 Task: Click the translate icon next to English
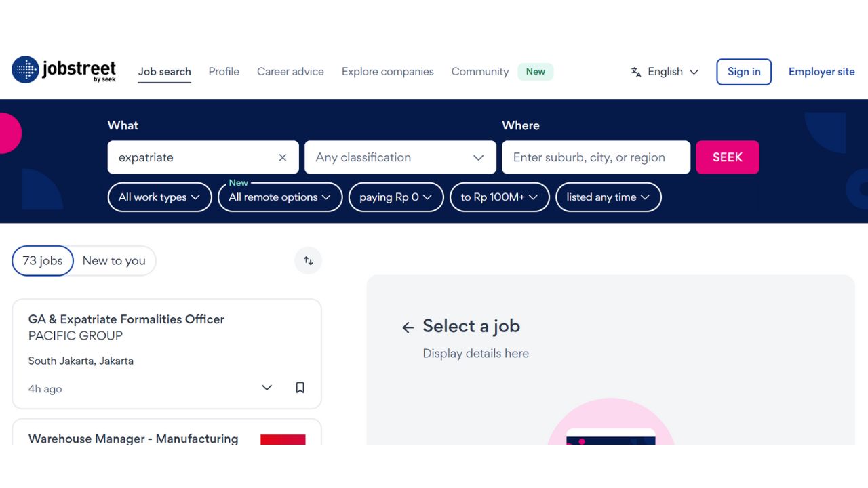coord(635,71)
